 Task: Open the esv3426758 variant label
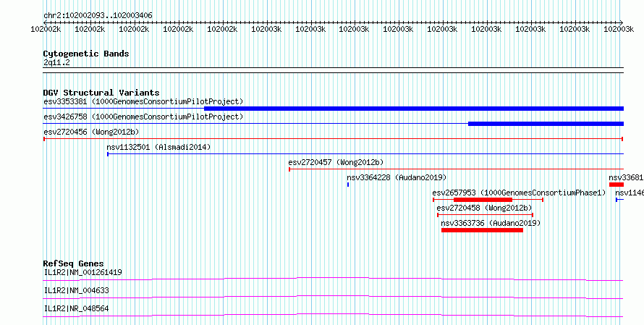143,117
